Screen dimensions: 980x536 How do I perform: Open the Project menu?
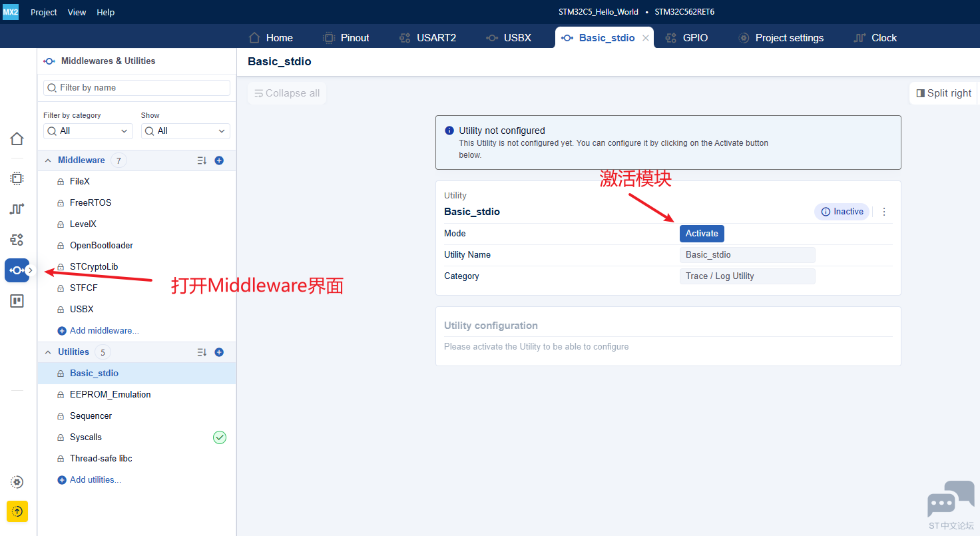(x=44, y=12)
